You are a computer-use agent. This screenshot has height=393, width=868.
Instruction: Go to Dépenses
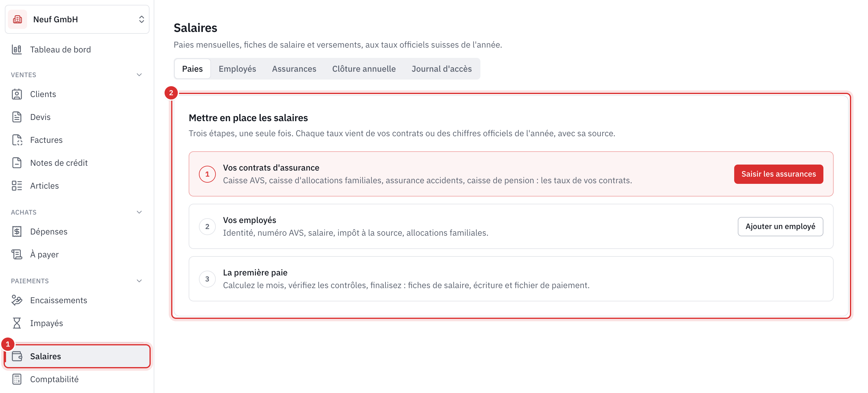point(77,231)
